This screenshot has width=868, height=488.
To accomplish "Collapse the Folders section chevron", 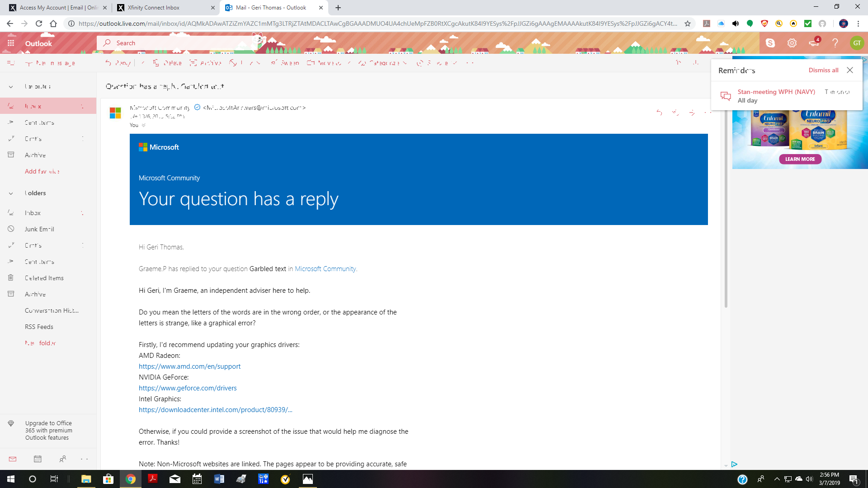I will 11,193.
